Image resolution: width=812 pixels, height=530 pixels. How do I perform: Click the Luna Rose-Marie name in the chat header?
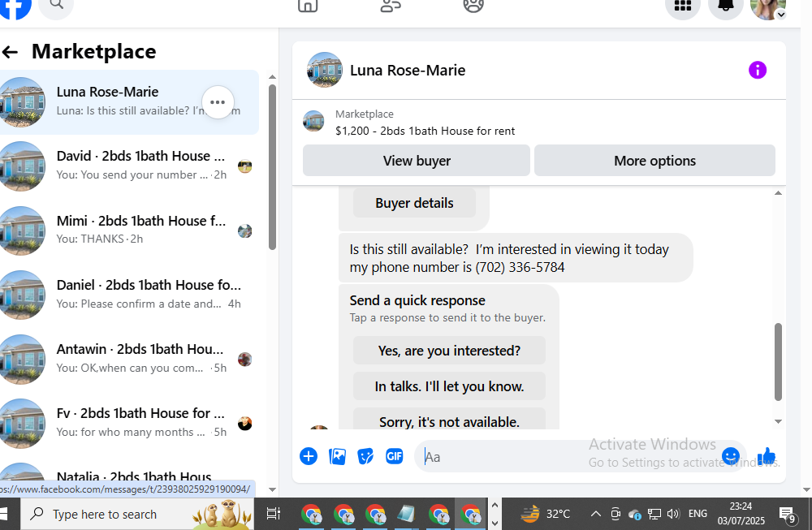point(408,71)
